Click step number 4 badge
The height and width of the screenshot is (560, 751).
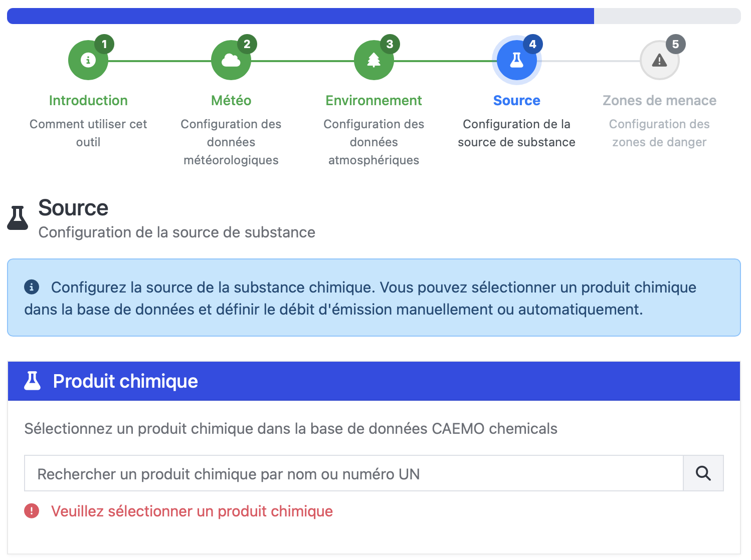(x=532, y=44)
